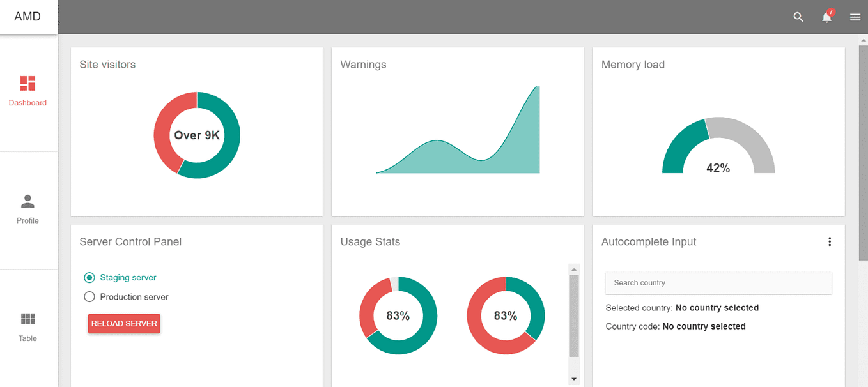This screenshot has height=387, width=868.
Task: Select the Table sidebar icon
Action: (x=27, y=318)
